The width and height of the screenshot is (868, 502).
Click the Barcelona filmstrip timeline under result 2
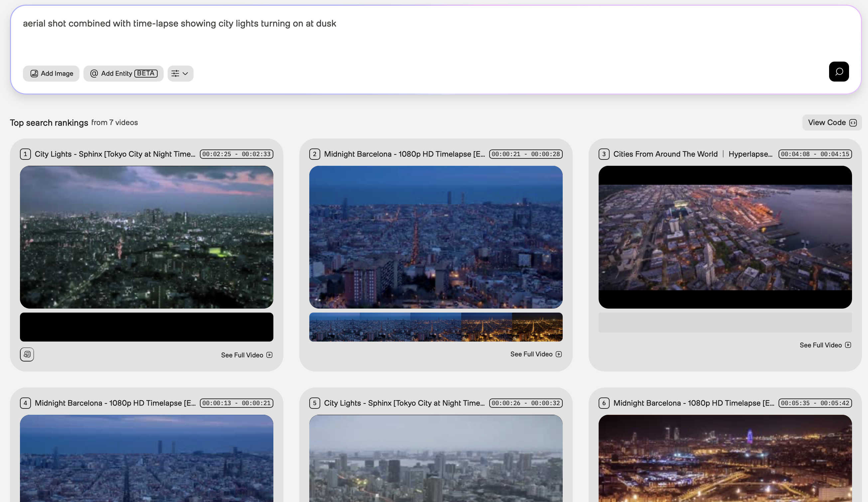point(436,327)
